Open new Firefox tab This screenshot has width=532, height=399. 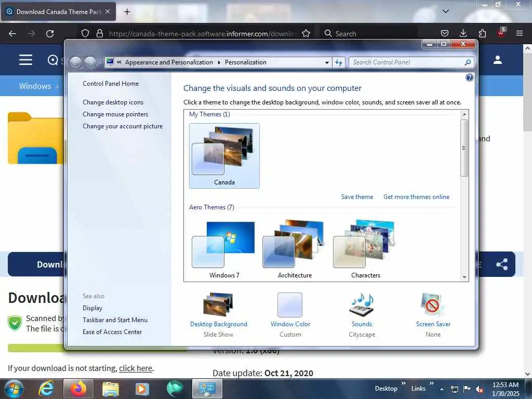127,12
